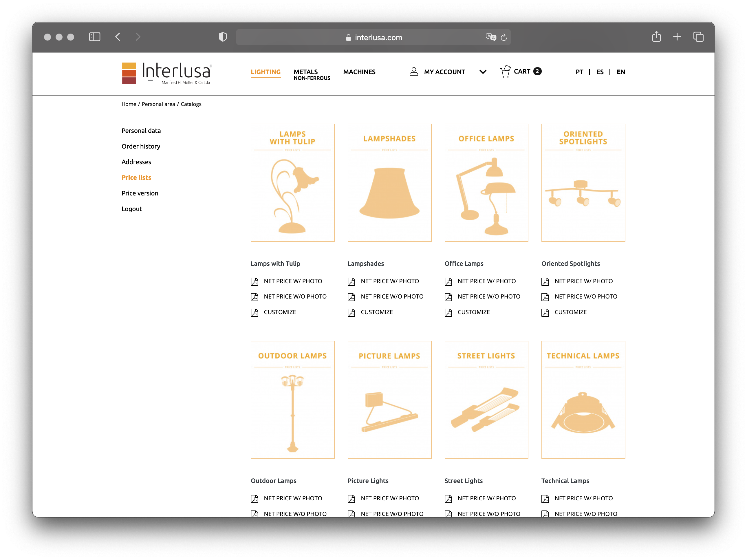Click the Safari sidebar toggle icon
Screen dimensions: 747x560
[x=95, y=37]
